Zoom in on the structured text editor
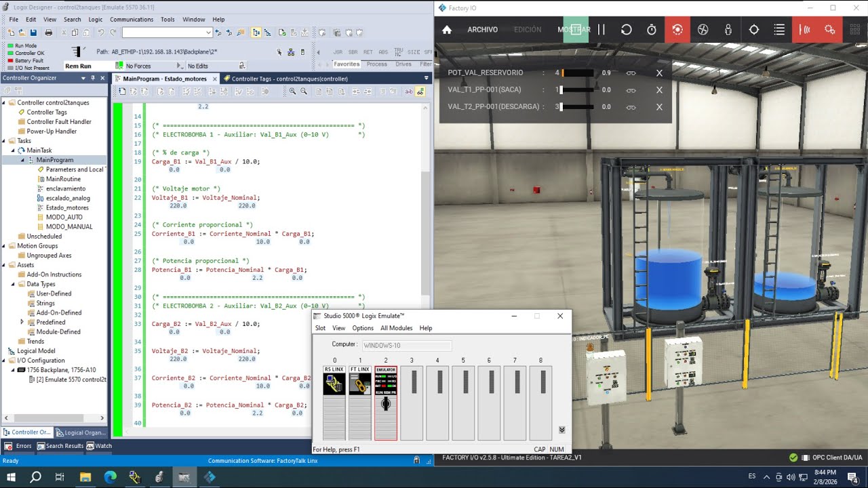 tap(293, 91)
